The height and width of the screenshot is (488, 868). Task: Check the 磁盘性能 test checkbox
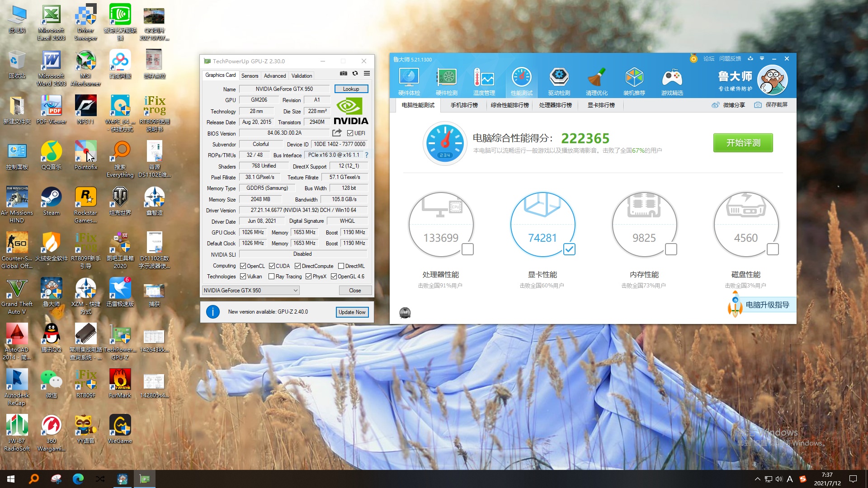pos(773,249)
